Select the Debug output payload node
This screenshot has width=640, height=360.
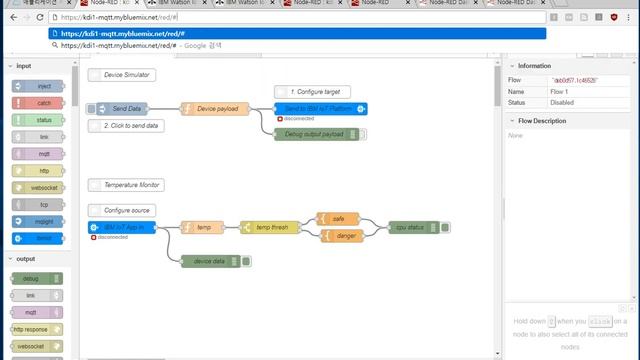coord(317,134)
